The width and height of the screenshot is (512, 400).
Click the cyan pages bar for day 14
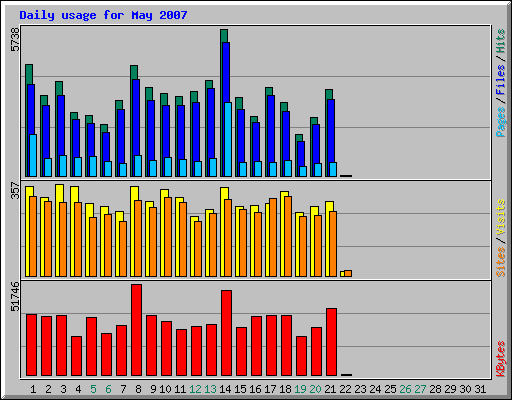click(x=228, y=139)
